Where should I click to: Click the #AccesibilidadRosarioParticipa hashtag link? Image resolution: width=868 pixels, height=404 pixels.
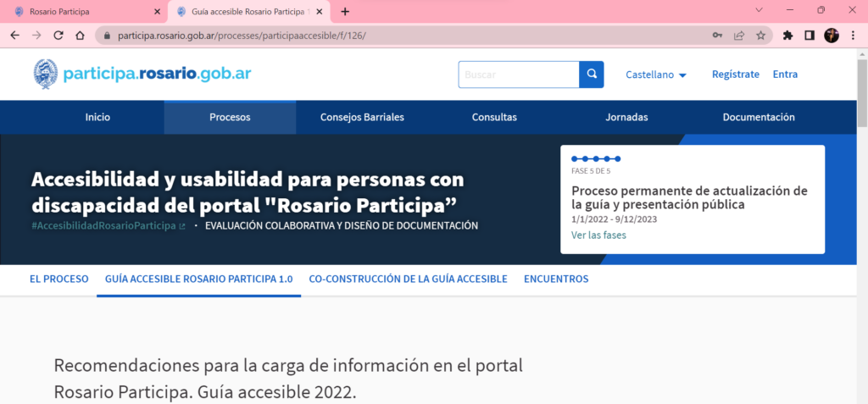tap(108, 226)
